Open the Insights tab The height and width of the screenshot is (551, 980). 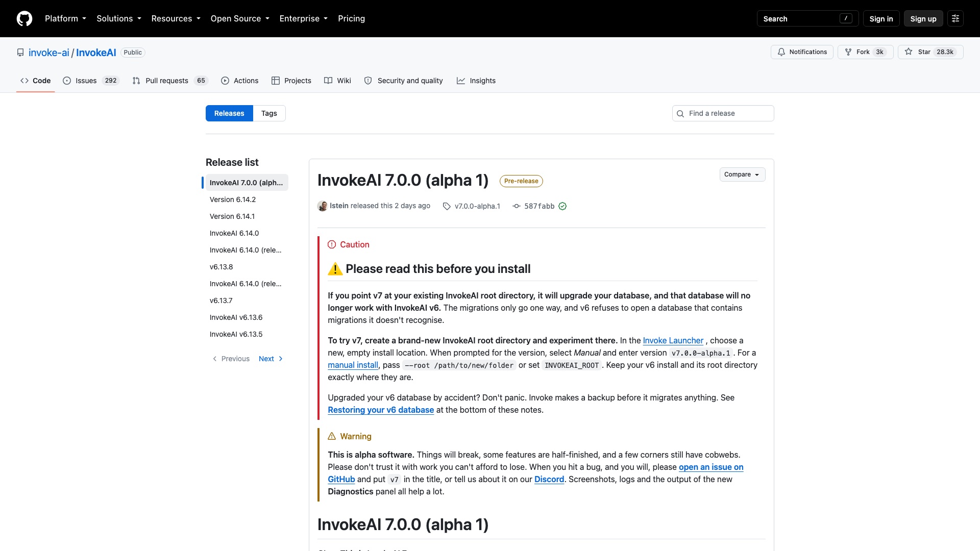(x=476, y=81)
